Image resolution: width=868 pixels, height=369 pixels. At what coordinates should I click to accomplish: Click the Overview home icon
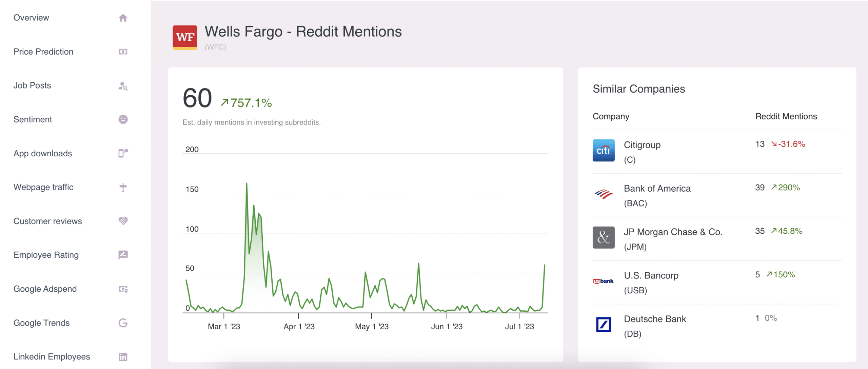coord(123,18)
